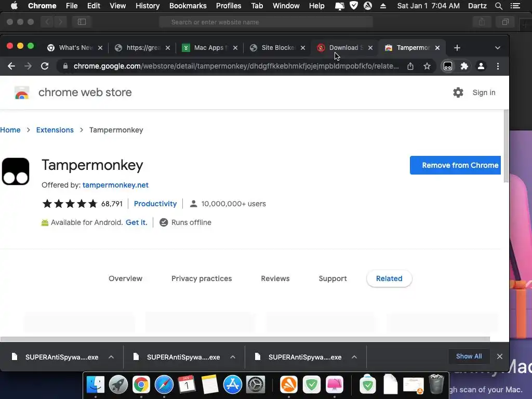This screenshot has width=532, height=399.
Task: Expand options for first SUPERAntiSpyware download
Action: click(111, 357)
